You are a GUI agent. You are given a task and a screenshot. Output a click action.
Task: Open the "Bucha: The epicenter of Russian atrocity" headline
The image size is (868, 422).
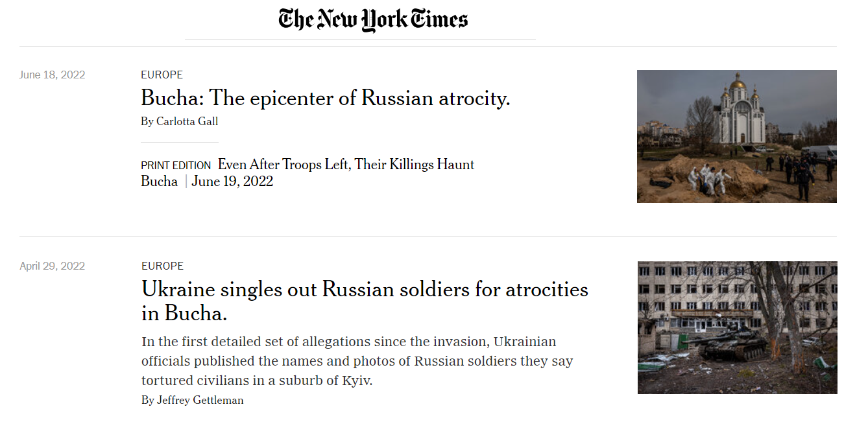tap(325, 99)
